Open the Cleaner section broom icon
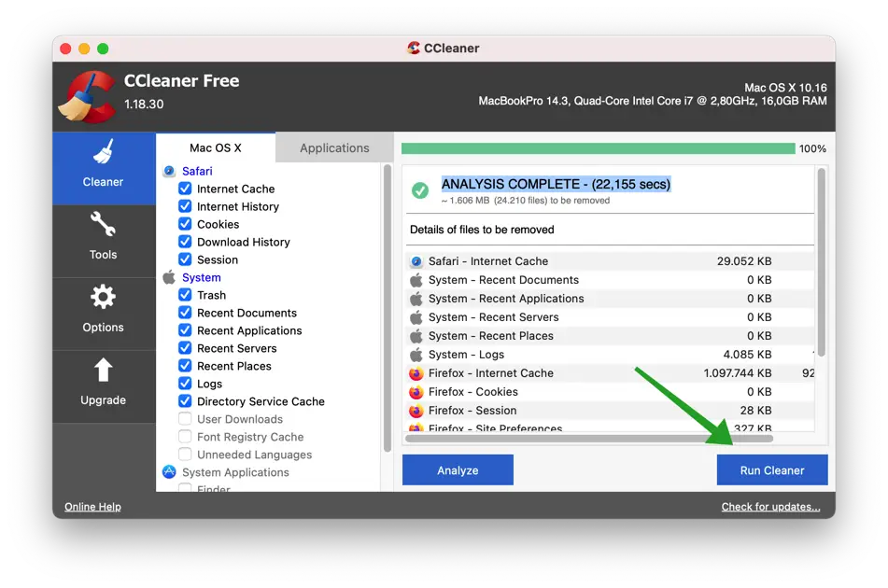The width and height of the screenshot is (888, 588). [103, 152]
